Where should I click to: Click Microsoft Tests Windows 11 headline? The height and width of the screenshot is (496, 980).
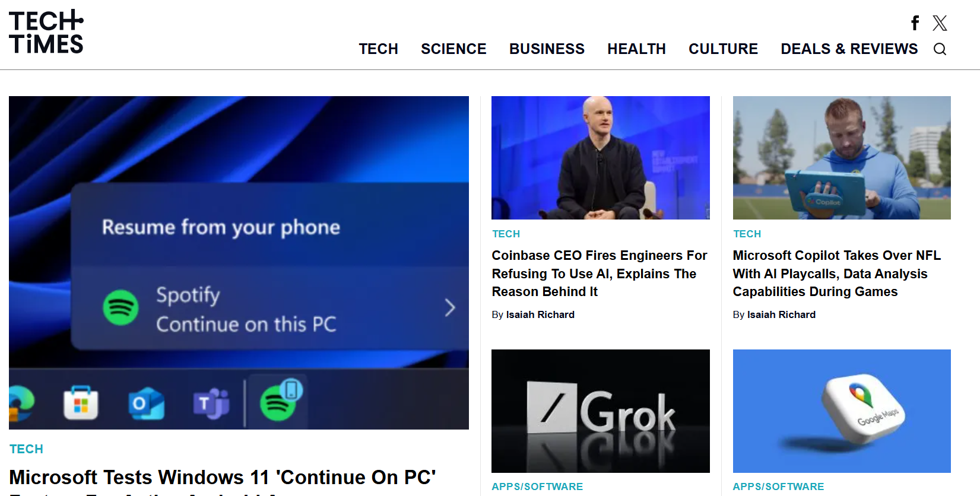click(223, 478)
